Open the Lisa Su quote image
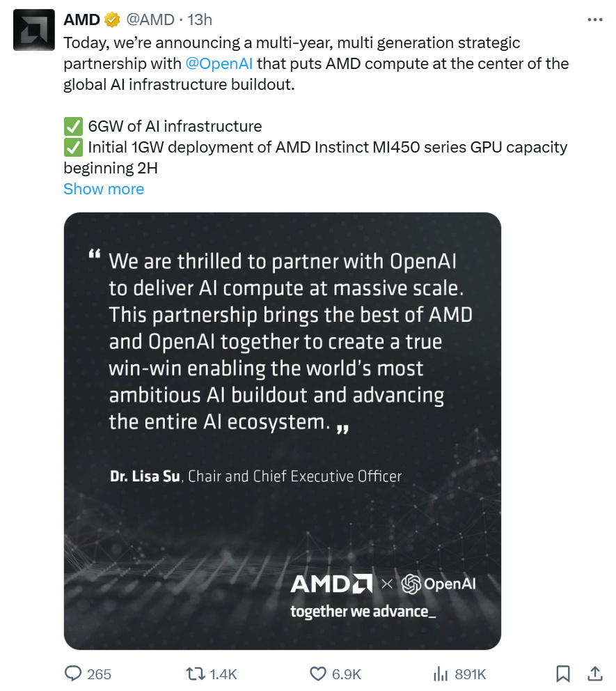This screenshot has width=616, height=691. coord(282,430)
